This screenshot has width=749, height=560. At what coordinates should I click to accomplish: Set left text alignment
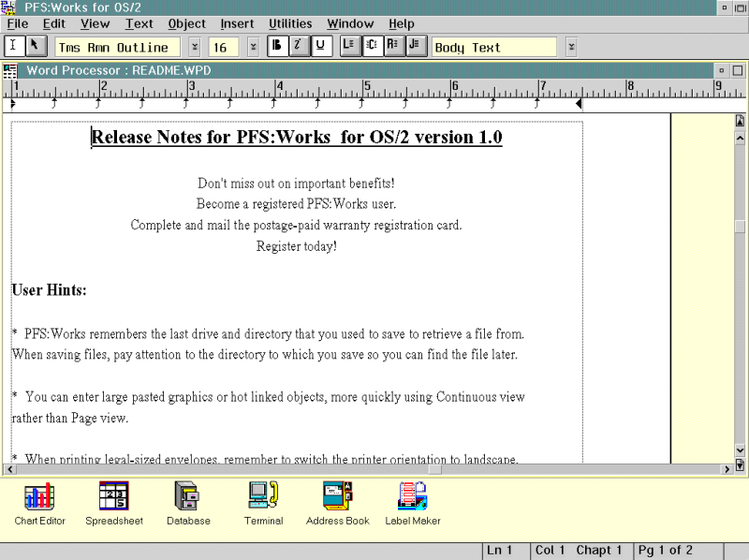click(x=350, y=46)
